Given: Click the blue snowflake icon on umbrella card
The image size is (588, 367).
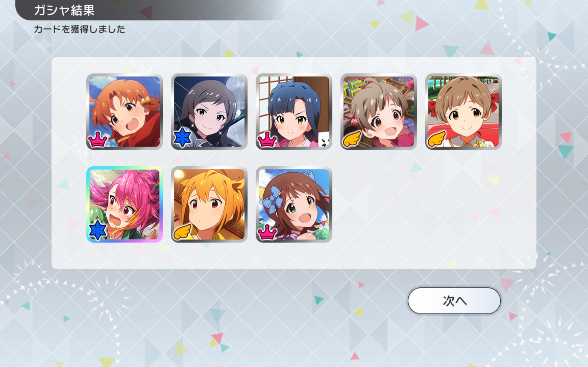Looking at the screenshot, I should pos(182,138).
